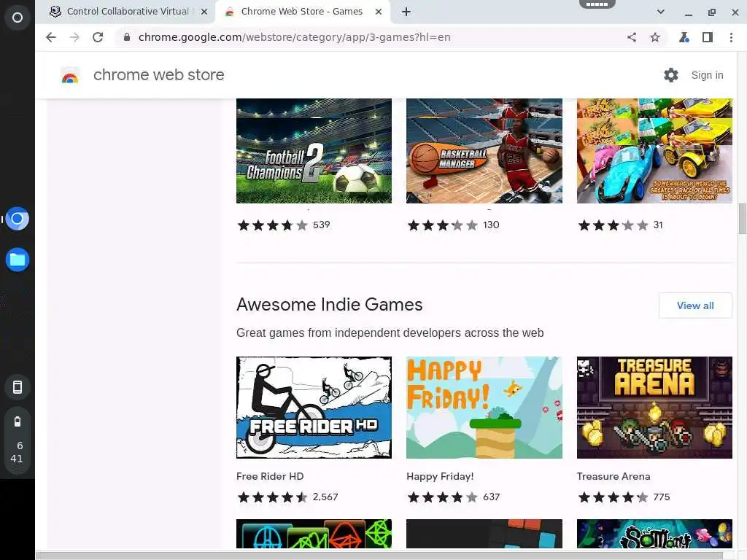Click the lock site info icon

(x=127, y=37)
